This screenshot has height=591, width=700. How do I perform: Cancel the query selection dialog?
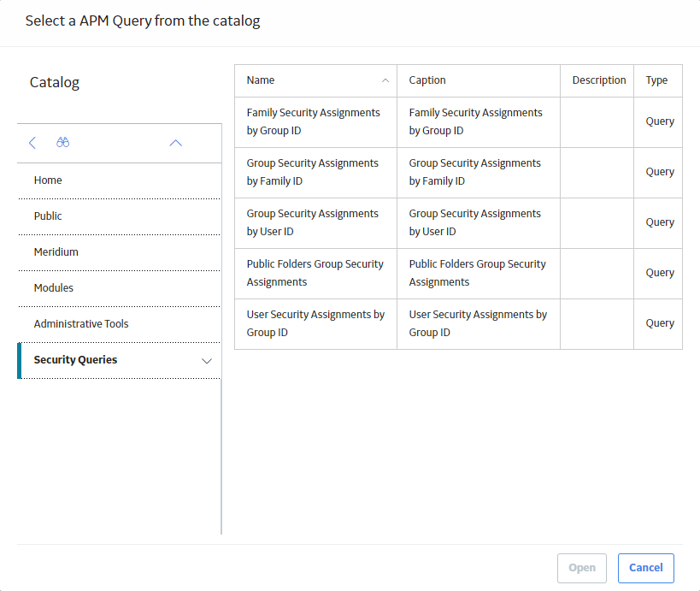pos(646,568)
